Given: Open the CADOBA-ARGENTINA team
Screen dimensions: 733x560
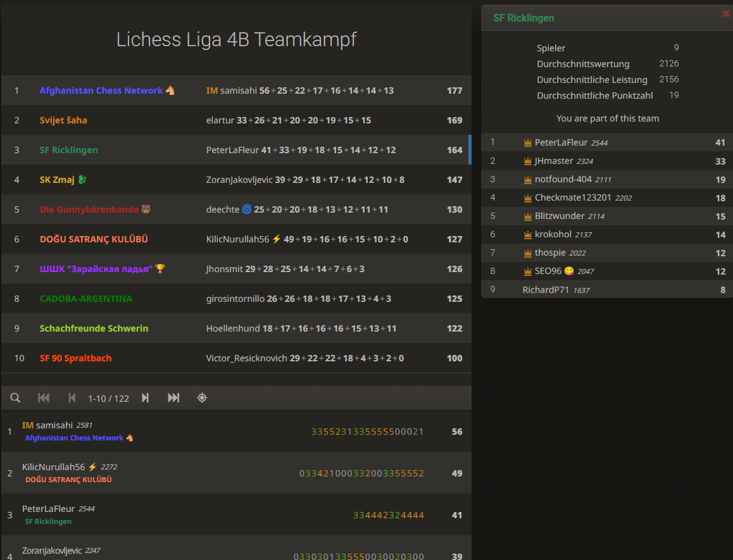Looking at the screenshot, I should (x=86, y=299).
